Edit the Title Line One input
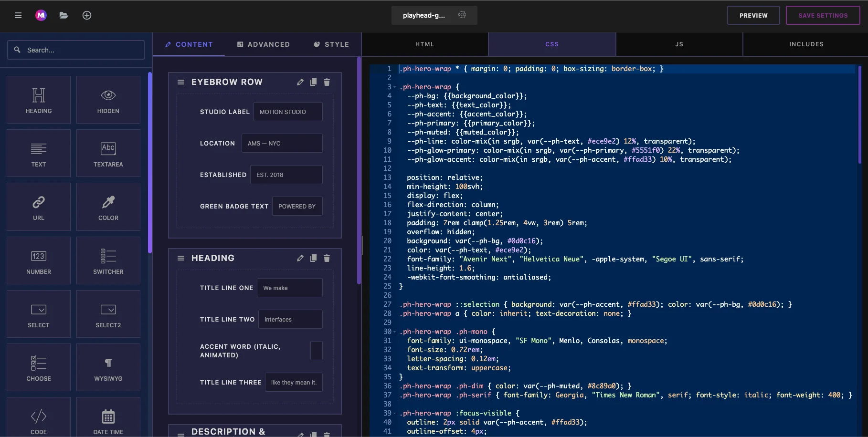This screenshot has width=868, height=437. pyautogui.click(x=290, y=288)
